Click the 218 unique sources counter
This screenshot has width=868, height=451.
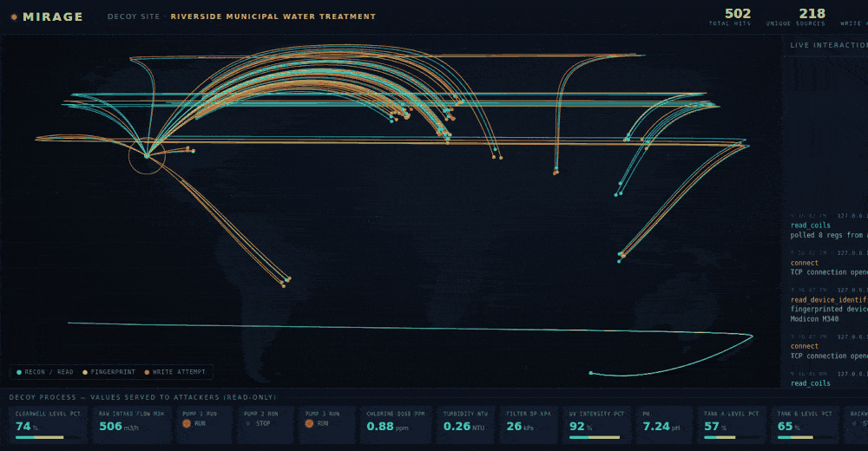pyautogui.click(x=812, y=13)
